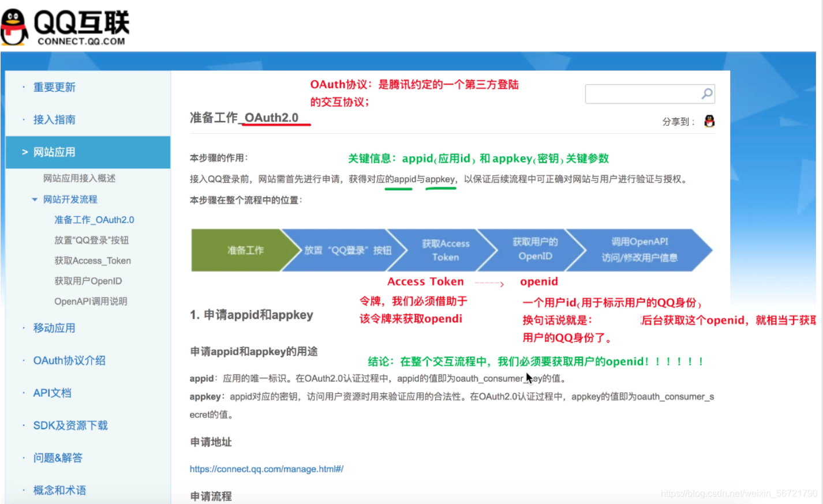Image resolution: width=823 pixels, height=504 pixels.
Task: Open 网站应用接入概述 sub-item
Action: (79, 178)
